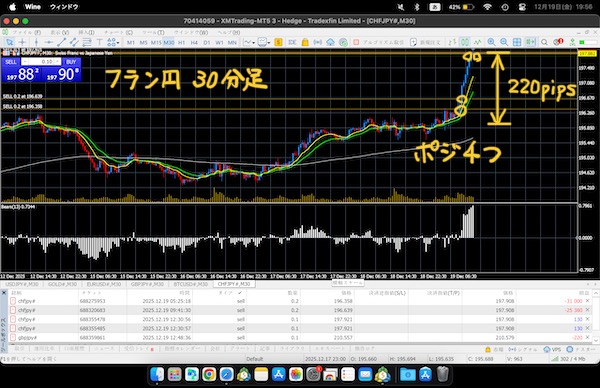Open the Trash in the Dock
Viewport: 600px width, 388px height.
tap(442, 374)
